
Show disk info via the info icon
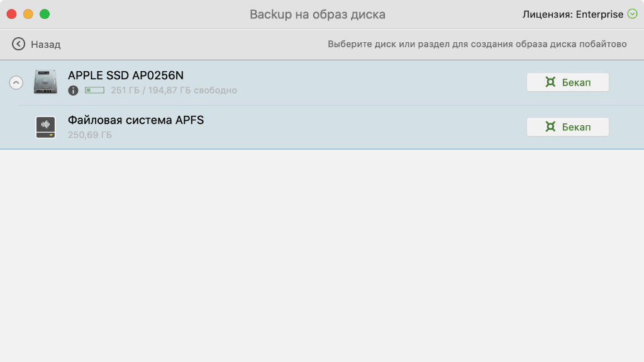pyautogui.click(x=74, y=91)
